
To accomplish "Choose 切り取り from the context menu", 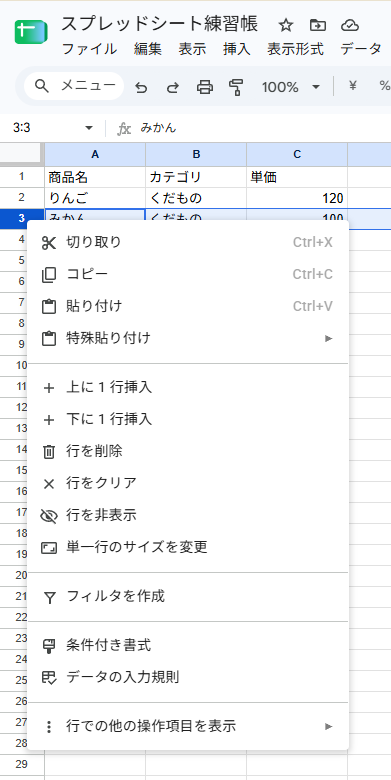I will click(188, 243).
